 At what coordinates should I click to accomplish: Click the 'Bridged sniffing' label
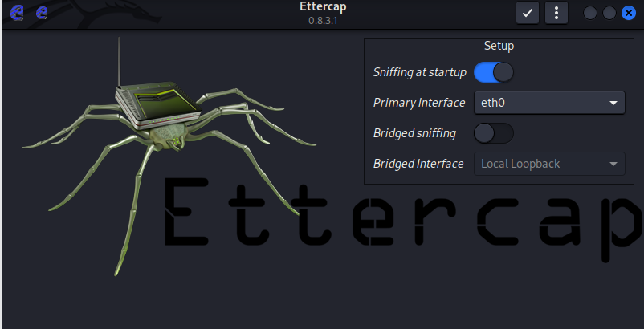point(414,133)
